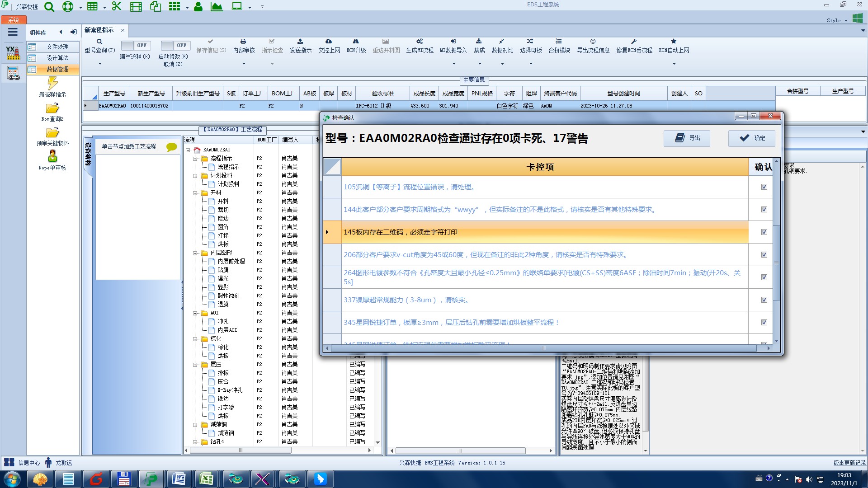Screen dimensions: 868x488
Task: Open the Bom查询2 folder icon
Action: [x=52, y=108]
